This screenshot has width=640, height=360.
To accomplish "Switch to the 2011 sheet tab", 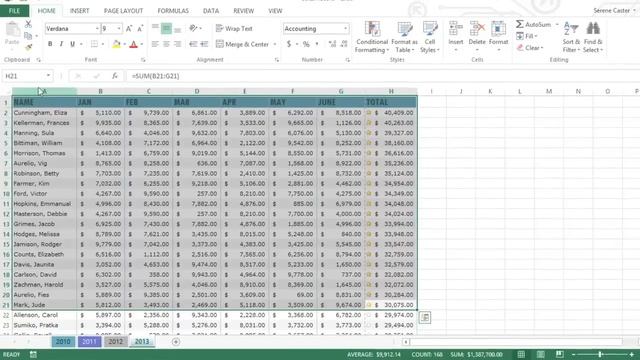I will pyautogui.click(x=89, y=342).
